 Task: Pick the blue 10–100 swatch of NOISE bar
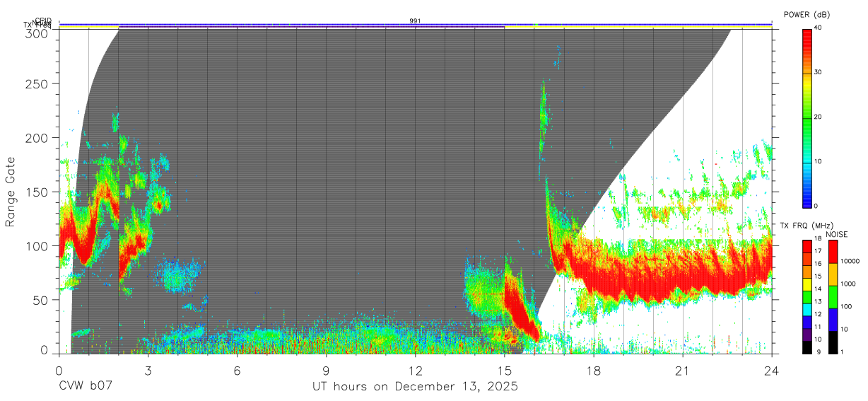(x=832, y=319)
